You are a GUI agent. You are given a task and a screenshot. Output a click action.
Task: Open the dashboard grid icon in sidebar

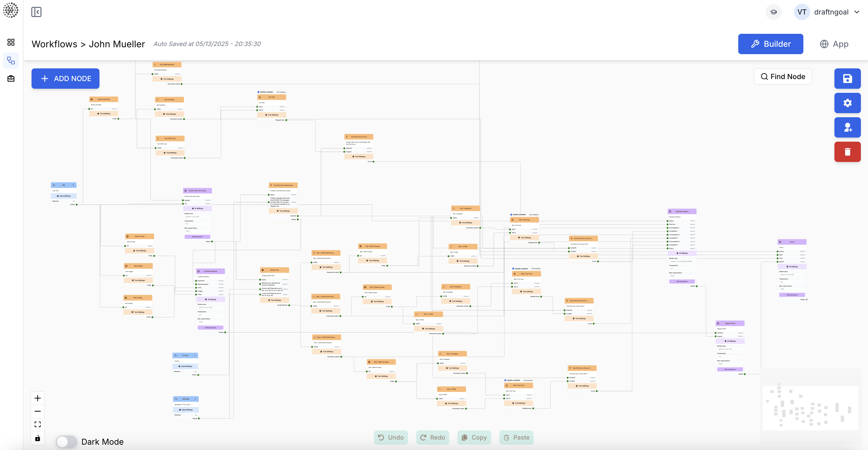(11, 42)
